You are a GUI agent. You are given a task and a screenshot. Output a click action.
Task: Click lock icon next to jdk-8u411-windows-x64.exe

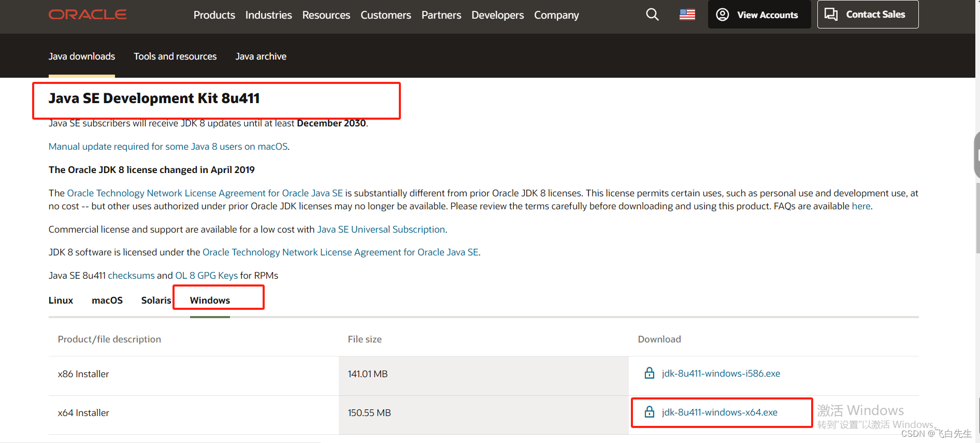(x=649, y=412)
